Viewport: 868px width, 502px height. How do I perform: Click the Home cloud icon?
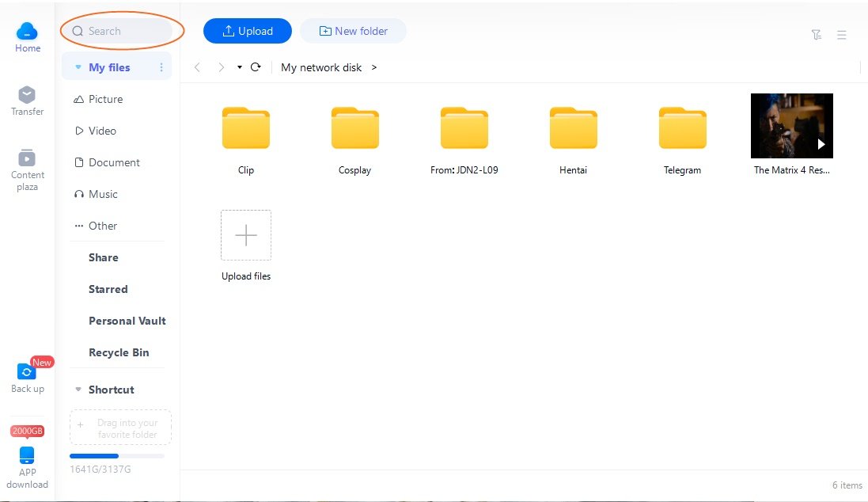pos(27,32)
